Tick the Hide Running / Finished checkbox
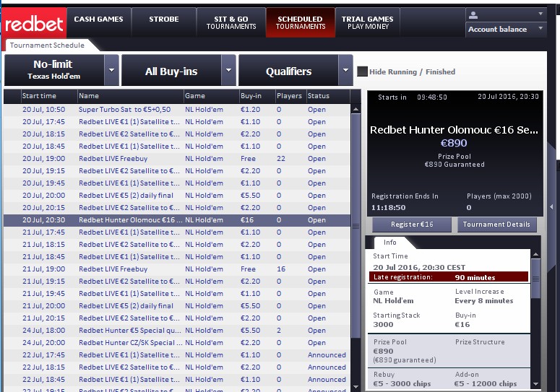Screen dimensions: 560x392 tap(362, 71)
